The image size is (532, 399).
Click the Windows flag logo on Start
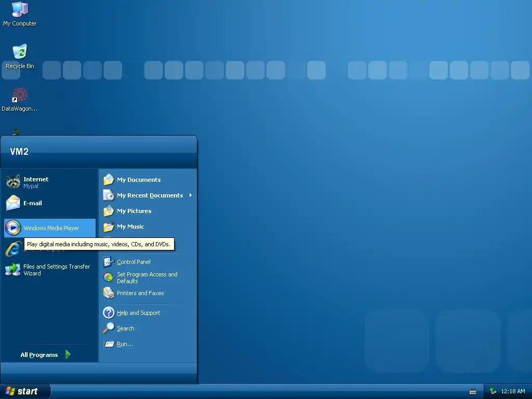click(10, 391)
